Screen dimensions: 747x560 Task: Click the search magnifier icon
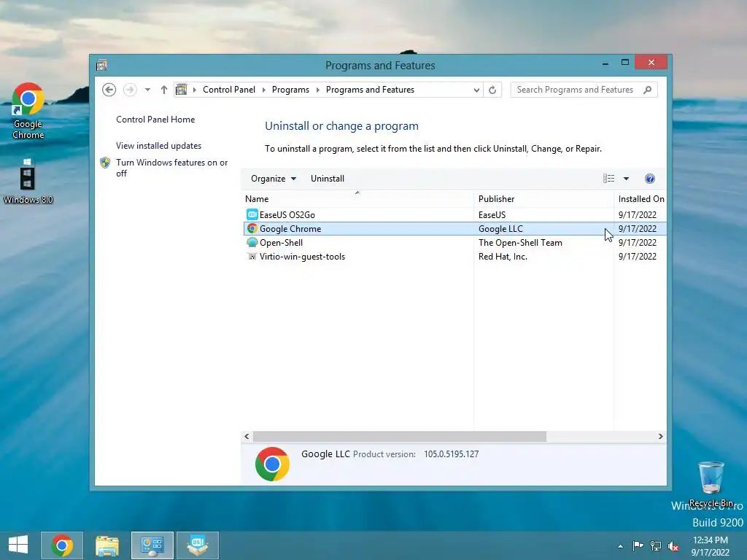coord(647,90)
